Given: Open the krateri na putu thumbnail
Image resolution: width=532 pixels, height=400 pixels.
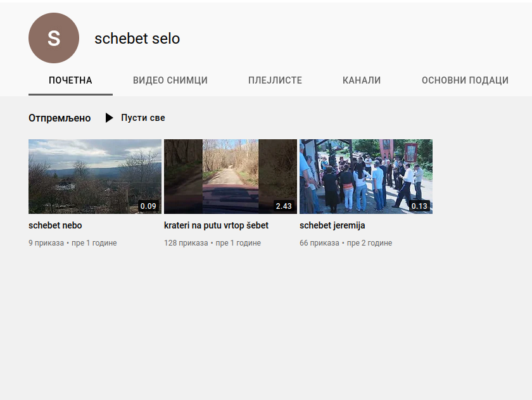Looking at the screenshot, I should [231, 177].
